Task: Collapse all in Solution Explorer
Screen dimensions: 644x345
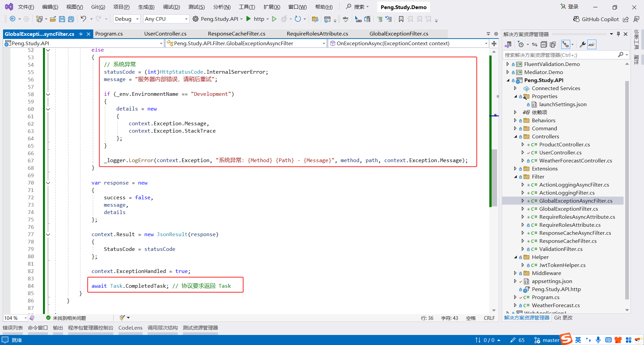Action: pyautogui.click(x=544, y=45)
